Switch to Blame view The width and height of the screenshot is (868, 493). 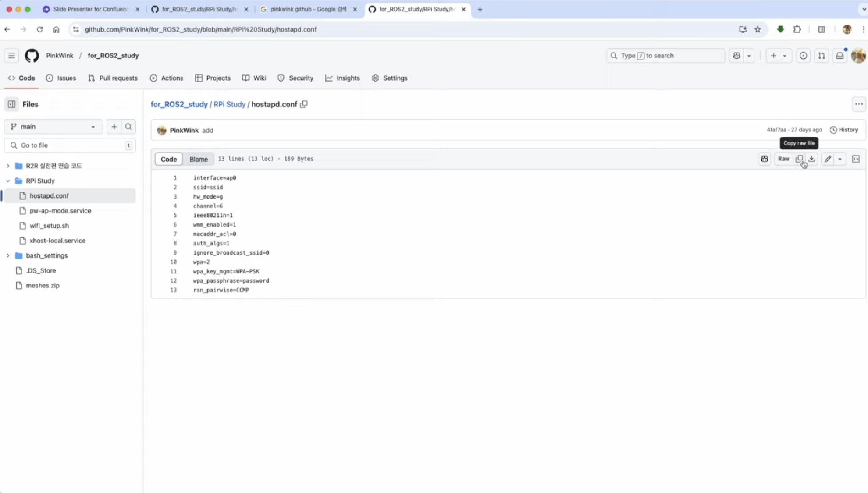(x=199, y=159)
